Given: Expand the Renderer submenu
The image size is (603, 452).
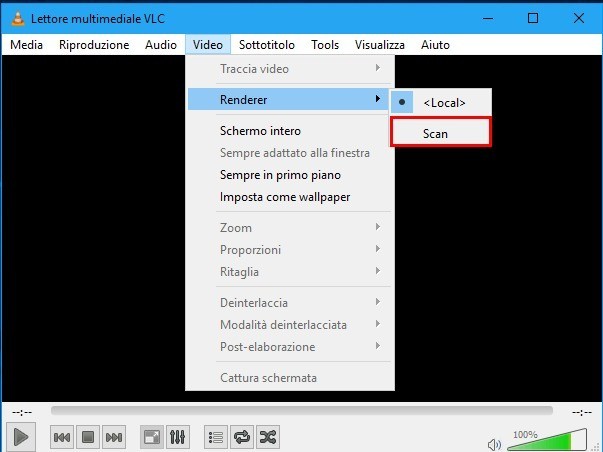Looking at the screenshot, I should pyautogui.click(x=288, y=99).
